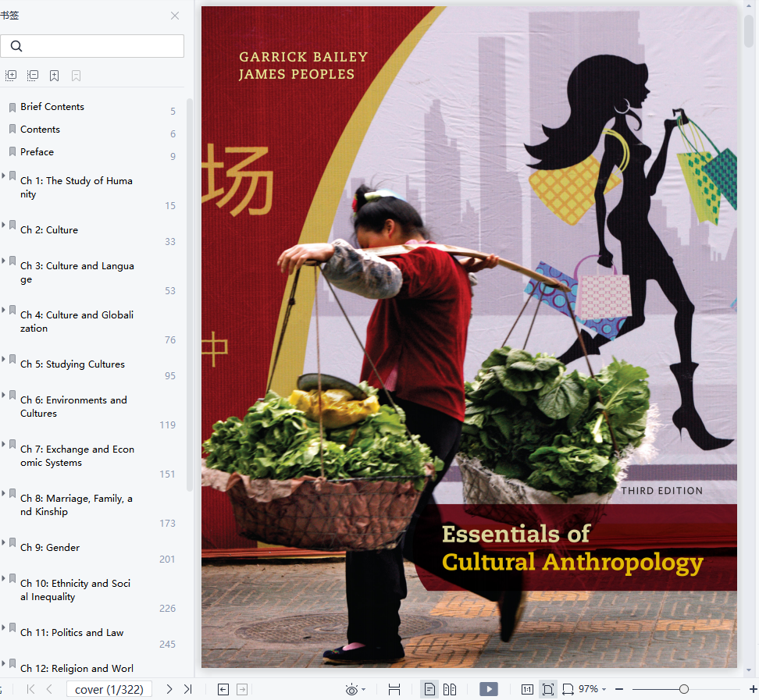Viewport: 759px width, 700px height.
Task: Go to the previous page
Action: coord(49,689)
